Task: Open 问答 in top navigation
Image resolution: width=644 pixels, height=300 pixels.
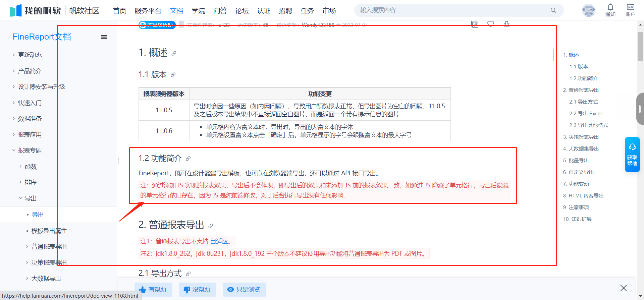Action: point(220,11)
